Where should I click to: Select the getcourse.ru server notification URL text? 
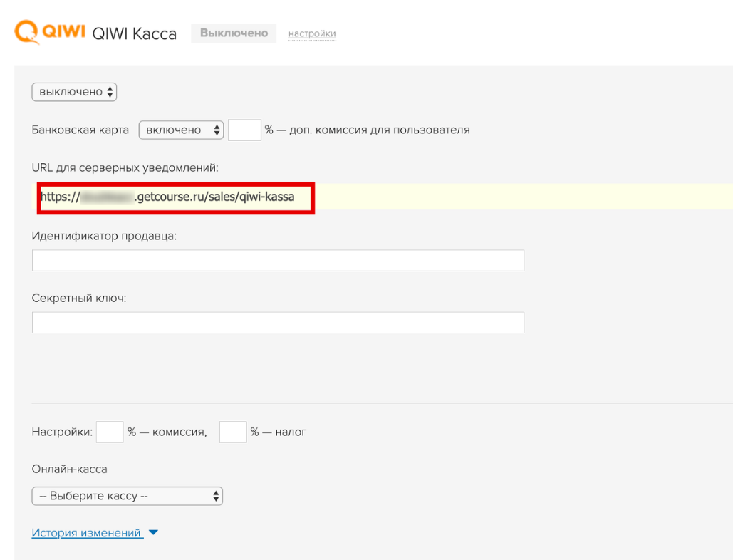(x=168, y=197)
